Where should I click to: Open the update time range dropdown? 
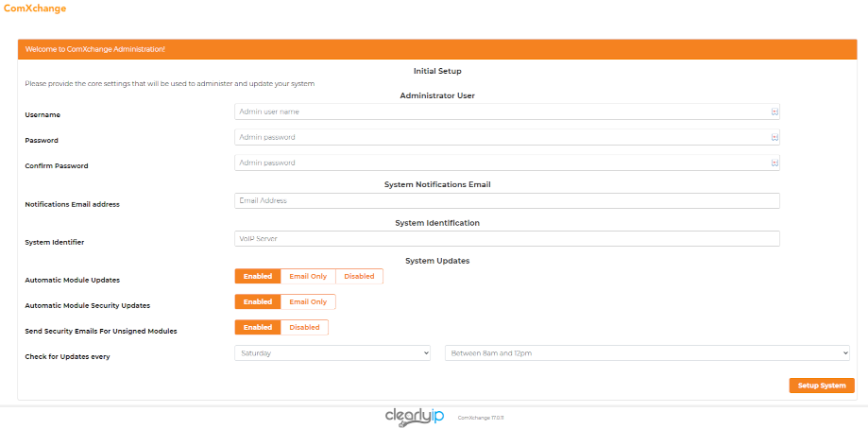pos(647,353)
